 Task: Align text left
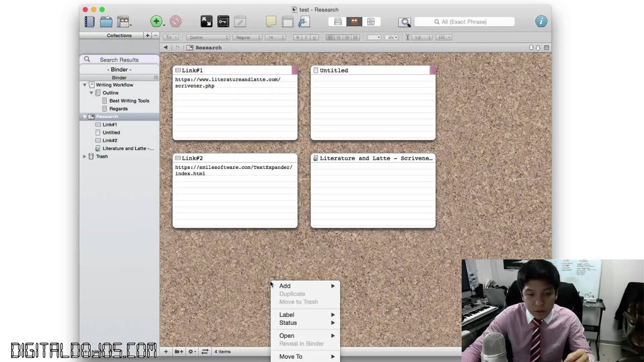click(x=330, y=37)
